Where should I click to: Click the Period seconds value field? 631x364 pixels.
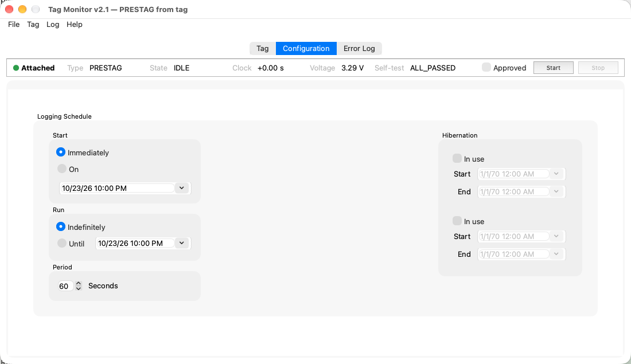[x=65, y=286]
